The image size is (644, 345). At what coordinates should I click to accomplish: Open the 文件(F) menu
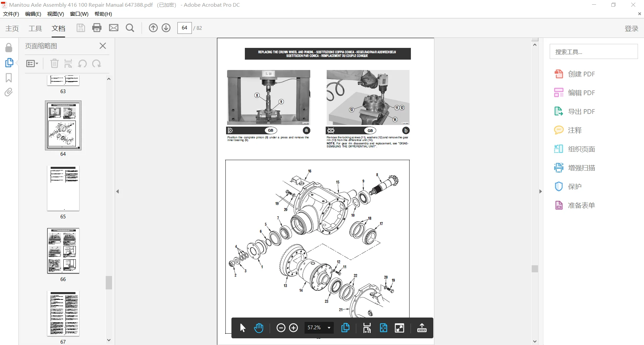click(x=11, y=14)
